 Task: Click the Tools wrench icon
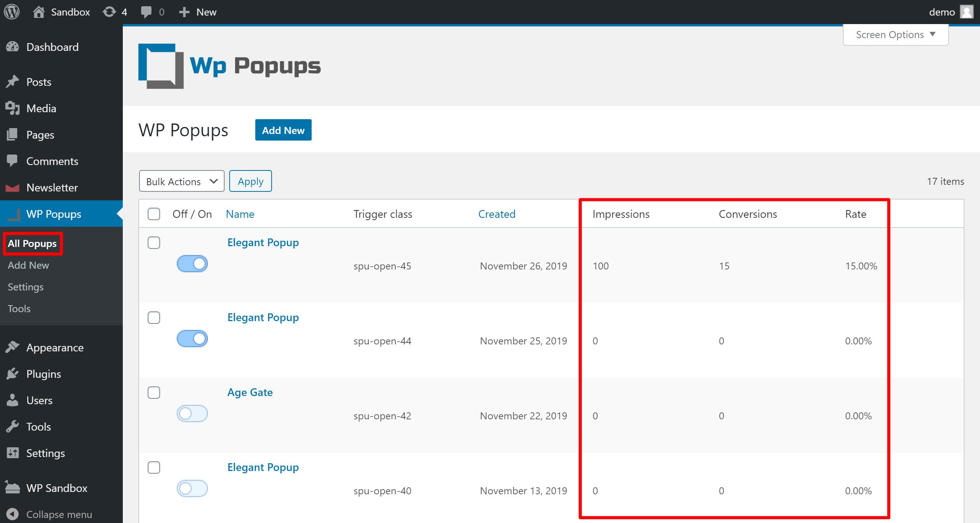coord(12,427)
